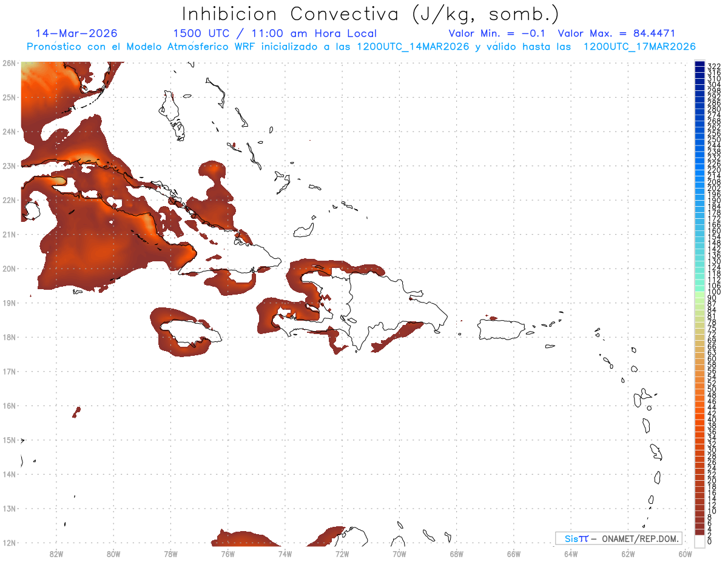
Task: Click the 25N latitude label
Action: pyautogui.click(x=9, y=97)
